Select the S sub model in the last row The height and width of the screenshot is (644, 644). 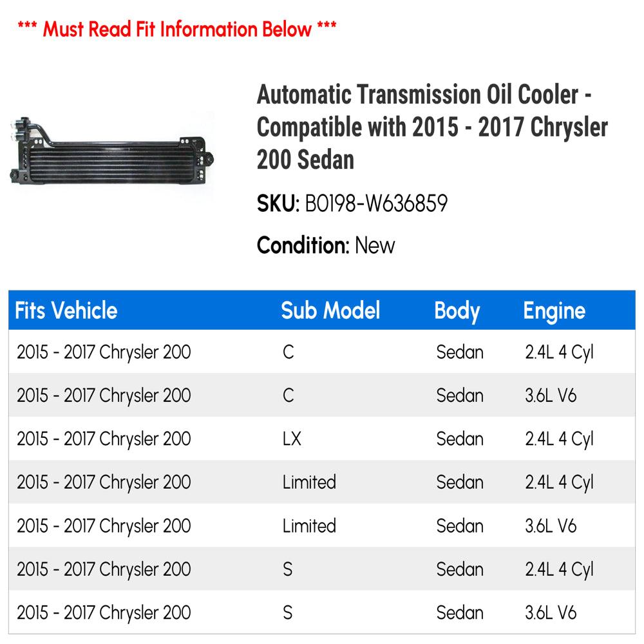[288, 612]
